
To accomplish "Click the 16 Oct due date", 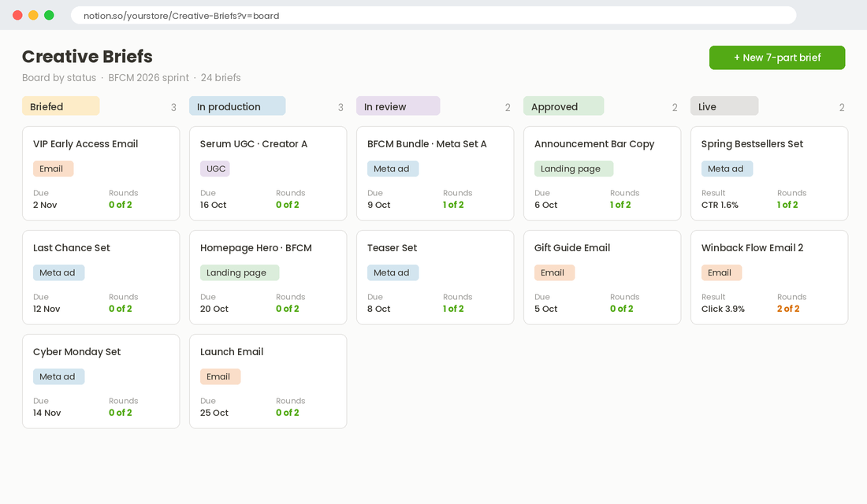I will coord(214,205).
